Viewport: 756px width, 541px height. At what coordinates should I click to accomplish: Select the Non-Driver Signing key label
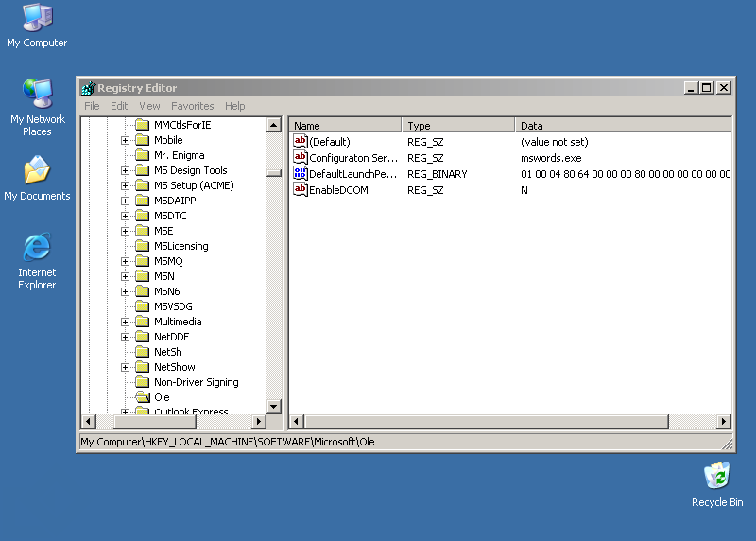[197, 382]
